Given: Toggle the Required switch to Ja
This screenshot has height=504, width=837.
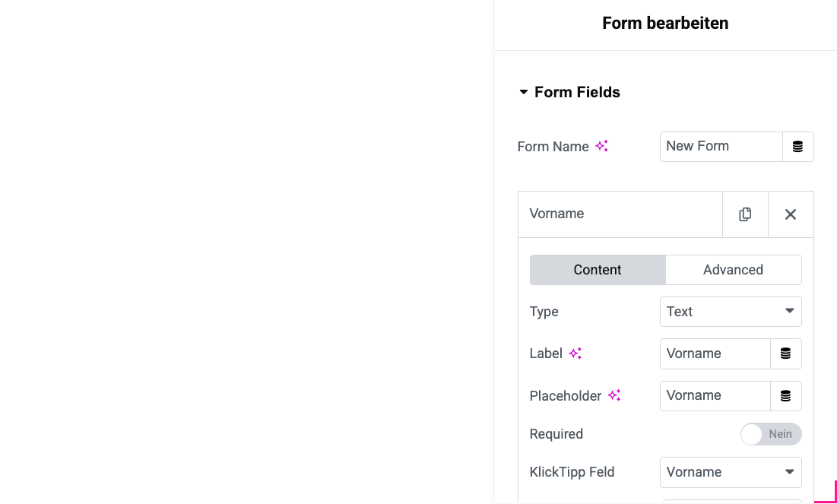Looking at the screenshot, I should (771, 434).
